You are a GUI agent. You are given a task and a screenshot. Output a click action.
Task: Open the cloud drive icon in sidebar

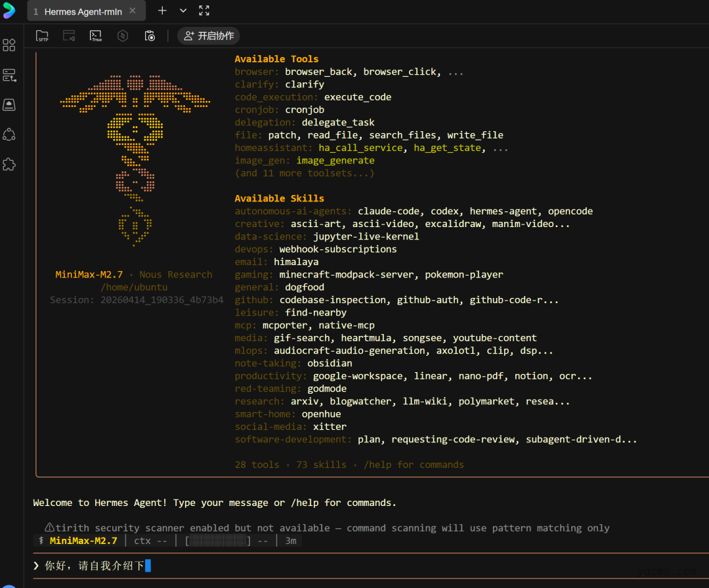tap(9, 104)
